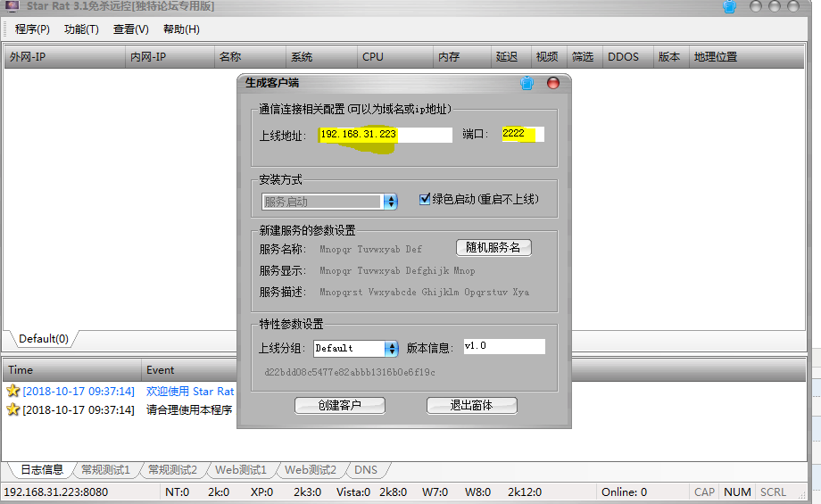Image resolution: width=821 pixels, height=504 pixels.
Task: Click the hash text d22bdd08c5477e82abbb1316b0e6f19c
Action: 350,372
